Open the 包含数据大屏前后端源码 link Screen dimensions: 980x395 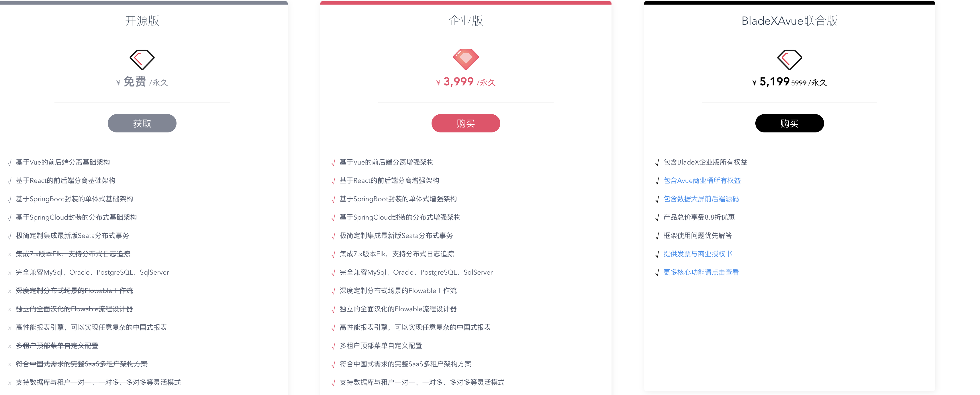coord(701,199)
